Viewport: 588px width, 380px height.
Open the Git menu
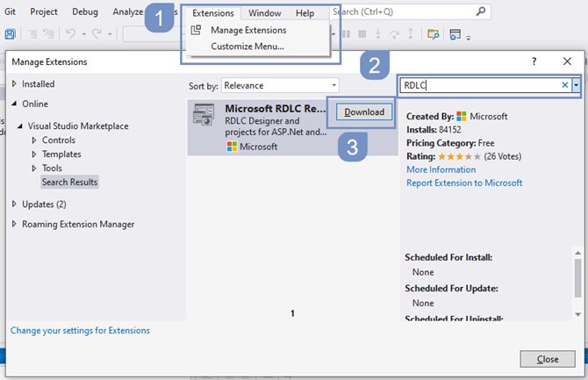tap(10, 12)
